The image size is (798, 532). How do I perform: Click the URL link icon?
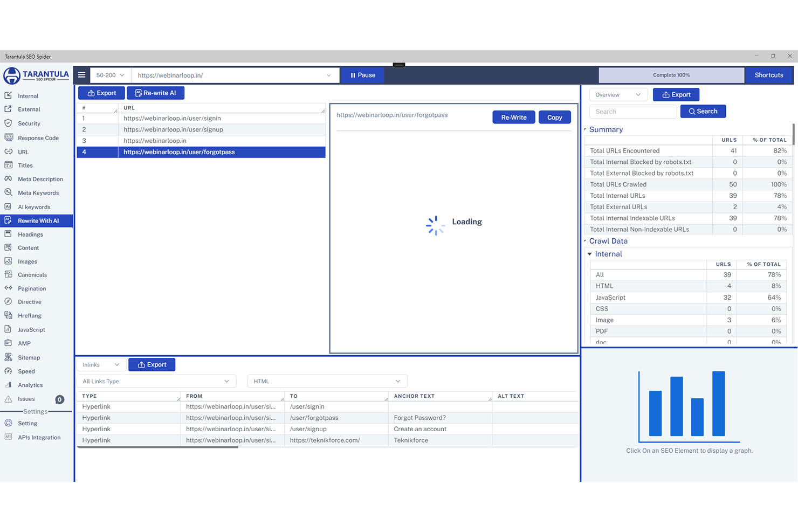(8, 151)
